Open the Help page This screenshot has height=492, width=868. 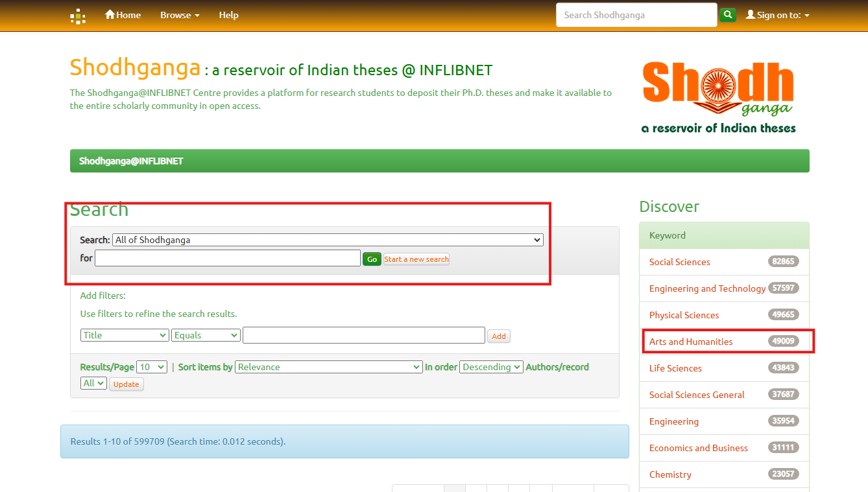point(228,15)
